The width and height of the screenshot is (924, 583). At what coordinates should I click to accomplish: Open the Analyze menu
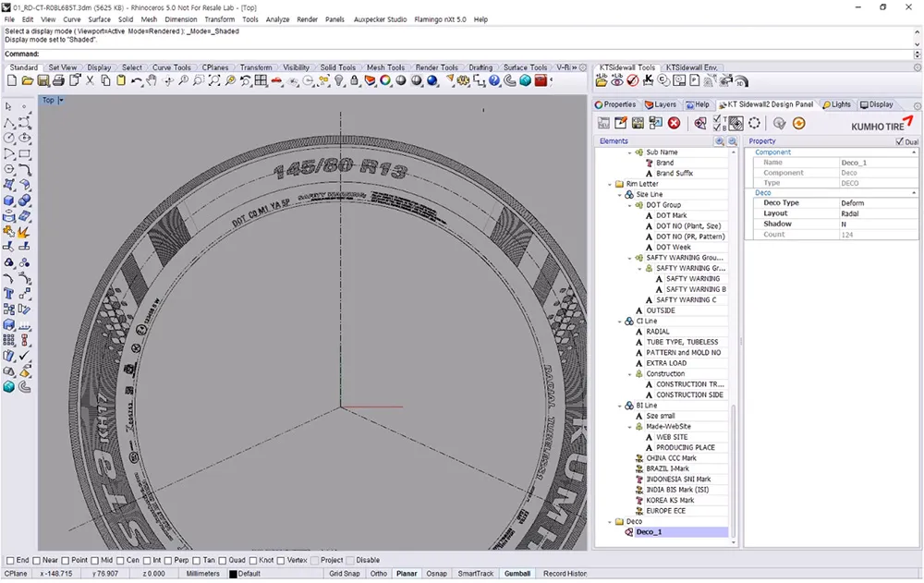point(277,19)
